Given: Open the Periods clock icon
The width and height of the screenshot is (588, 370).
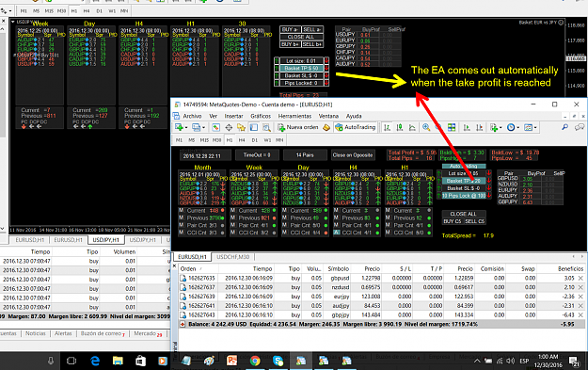Looking at the screenshot, I should pos(511,128).
